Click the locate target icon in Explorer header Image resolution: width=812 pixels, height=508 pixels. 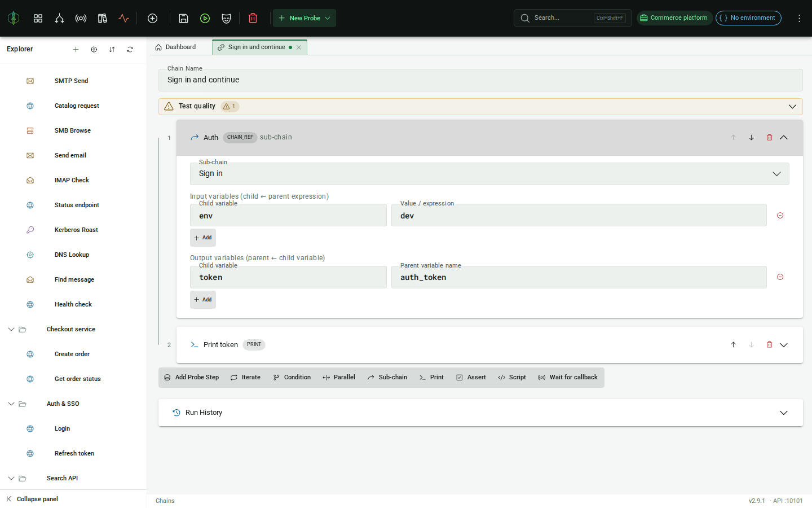pyautogui.click(x=94, y=49)
